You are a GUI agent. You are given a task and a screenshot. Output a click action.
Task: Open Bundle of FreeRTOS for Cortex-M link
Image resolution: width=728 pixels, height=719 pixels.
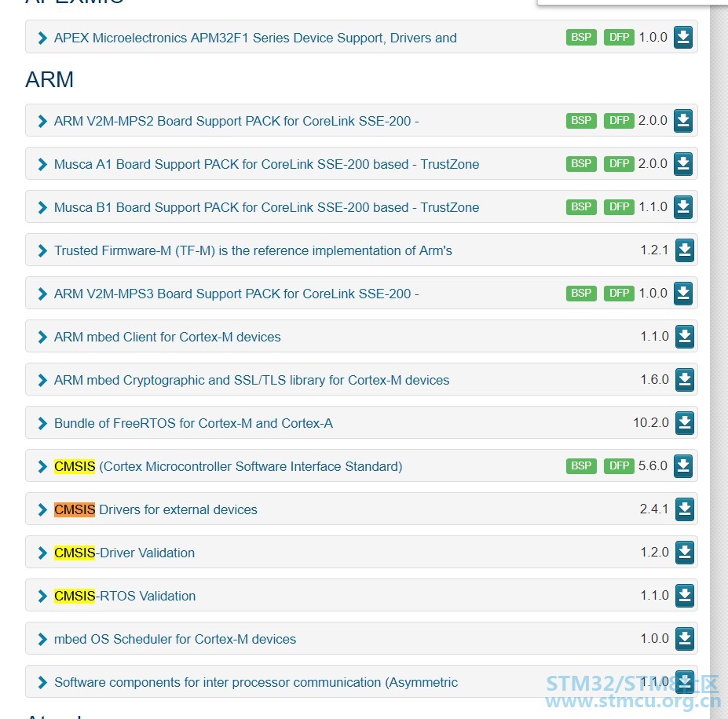point(194,423)
